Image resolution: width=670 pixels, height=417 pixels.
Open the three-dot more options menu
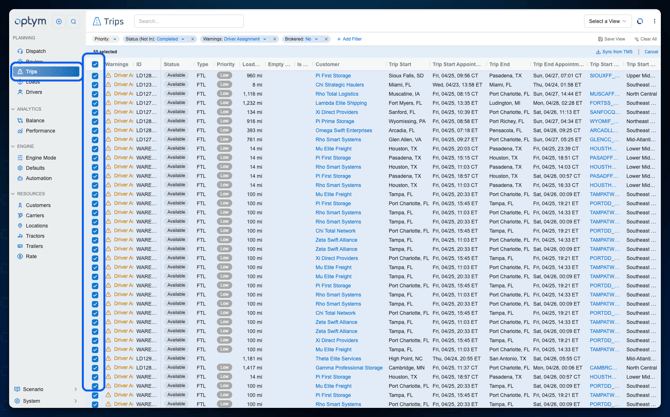[654, 21]
